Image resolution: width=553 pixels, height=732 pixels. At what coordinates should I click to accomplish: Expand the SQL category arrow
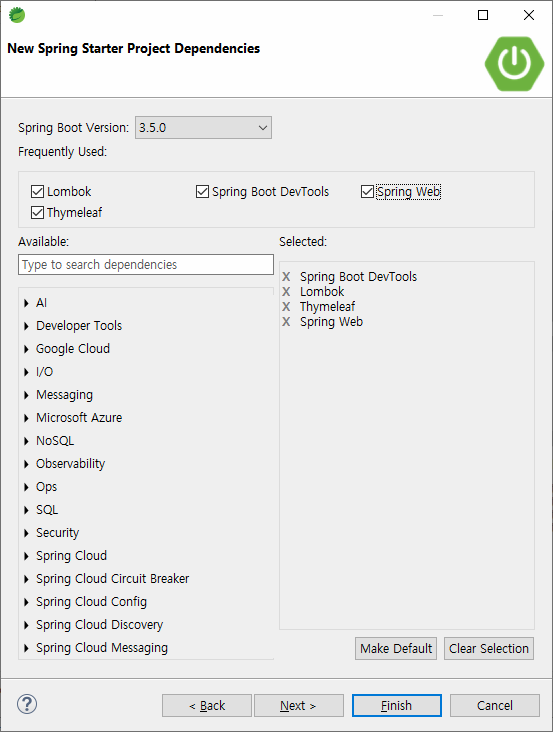point(27,510)
